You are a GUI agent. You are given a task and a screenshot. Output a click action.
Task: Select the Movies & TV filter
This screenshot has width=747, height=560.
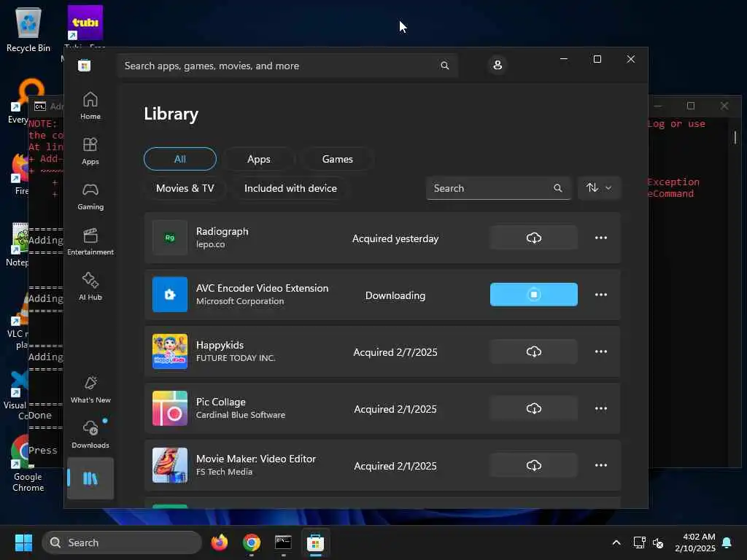pyautogui.click(x=185, y=188)
